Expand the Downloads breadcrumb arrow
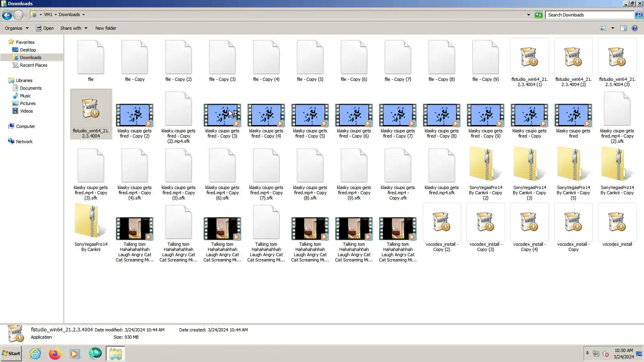The image size is (644, 362). pyautogui.click(x=84, y=15)
